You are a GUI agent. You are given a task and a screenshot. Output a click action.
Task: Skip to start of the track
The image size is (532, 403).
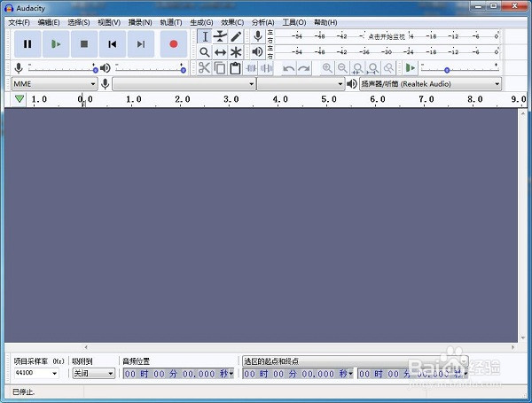coord(113,44)
